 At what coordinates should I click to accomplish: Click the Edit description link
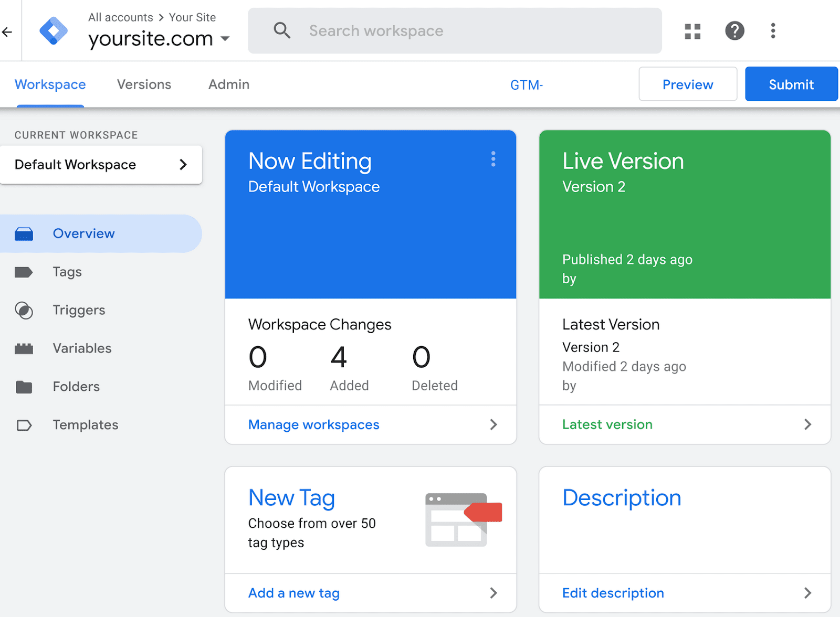(613, 593)
